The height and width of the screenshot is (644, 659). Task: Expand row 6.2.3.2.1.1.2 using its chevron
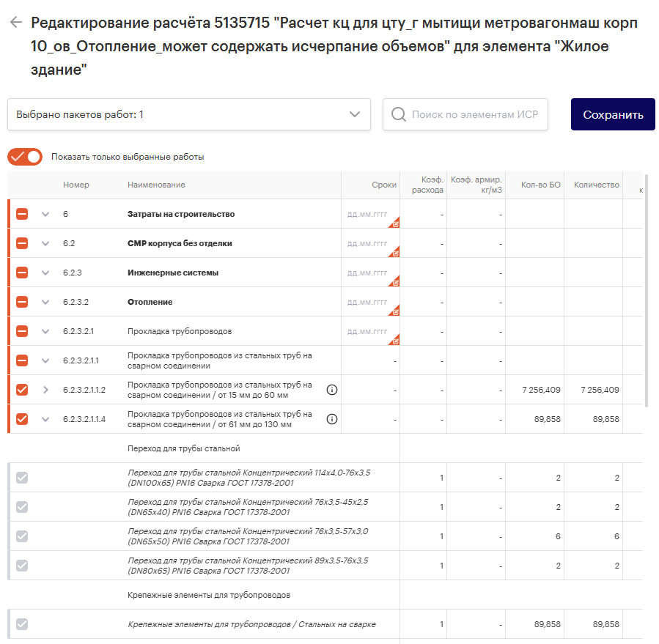pyautogui.click(x=45, y=390)
